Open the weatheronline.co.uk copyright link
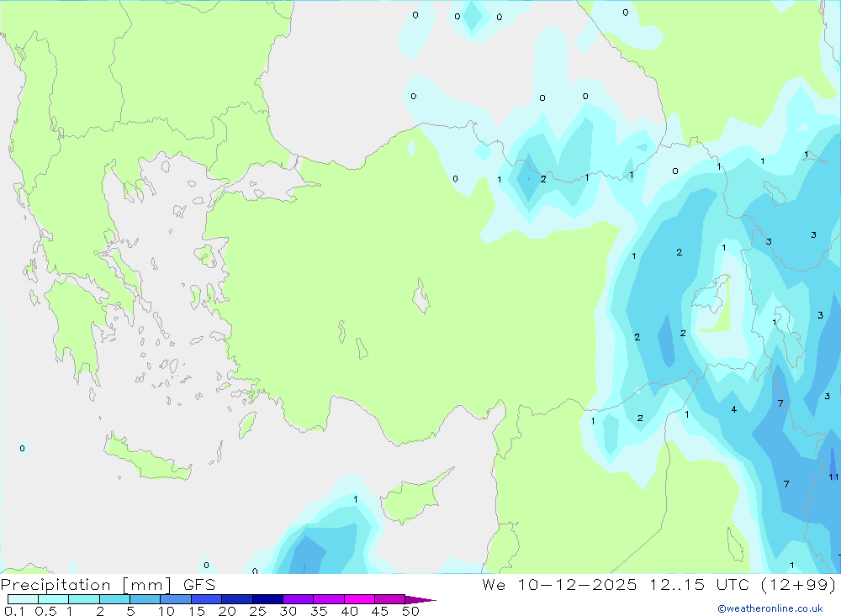This screenshot has width=841, height=616. pos(770,608)
